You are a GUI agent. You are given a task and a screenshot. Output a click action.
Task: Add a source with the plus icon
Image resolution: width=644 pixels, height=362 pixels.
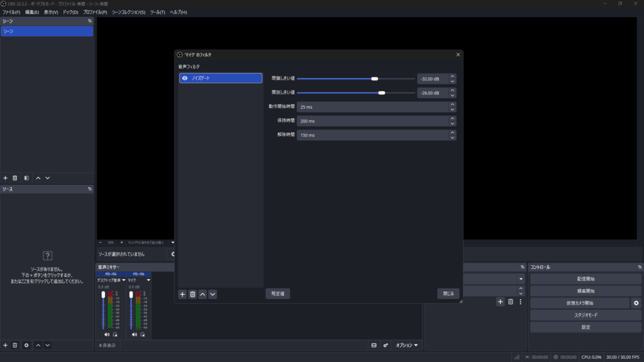(x=5, y=345)
